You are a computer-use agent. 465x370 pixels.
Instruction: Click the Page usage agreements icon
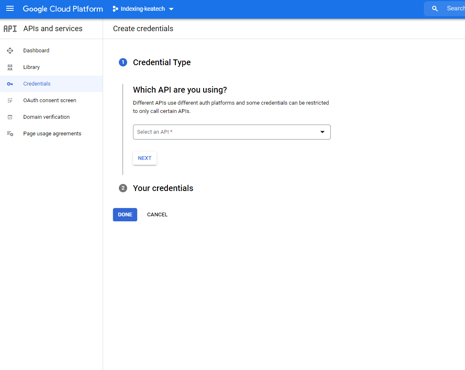click(x=10, y=134)
